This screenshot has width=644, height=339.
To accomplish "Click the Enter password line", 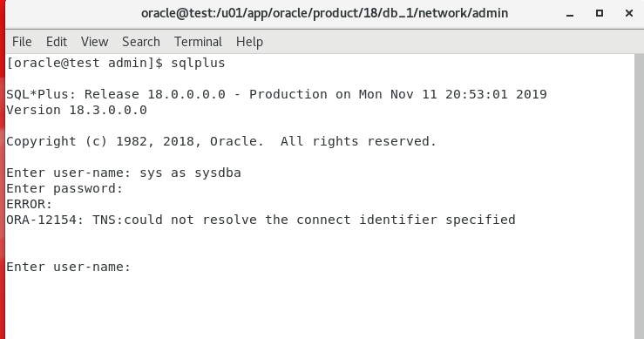I will 64,188.
